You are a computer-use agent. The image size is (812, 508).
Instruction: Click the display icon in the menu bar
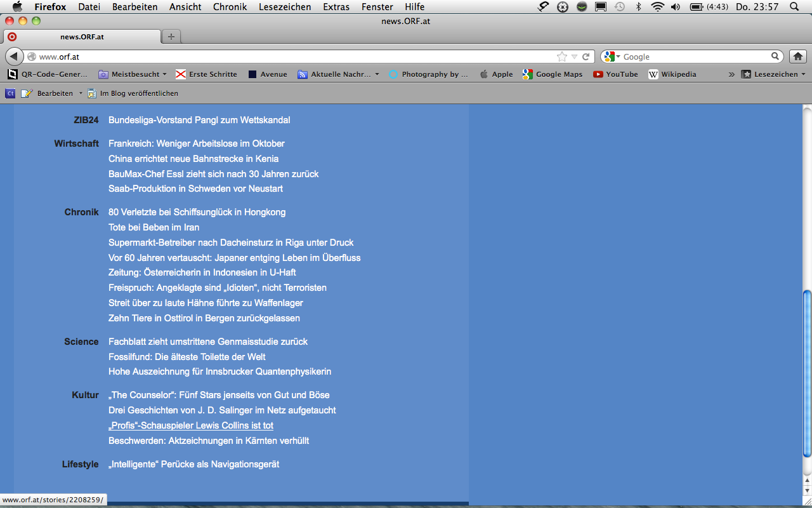tap(601, 7)
